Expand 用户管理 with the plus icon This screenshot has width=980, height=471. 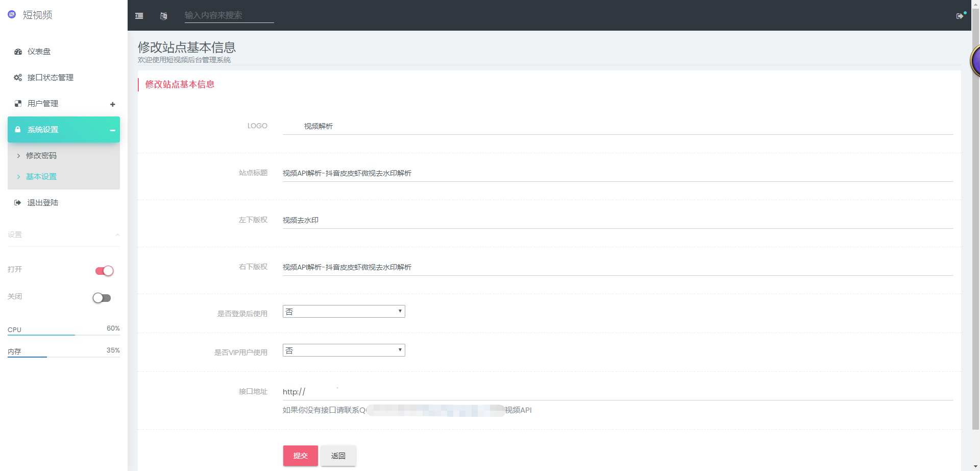(x=112, y=104)
